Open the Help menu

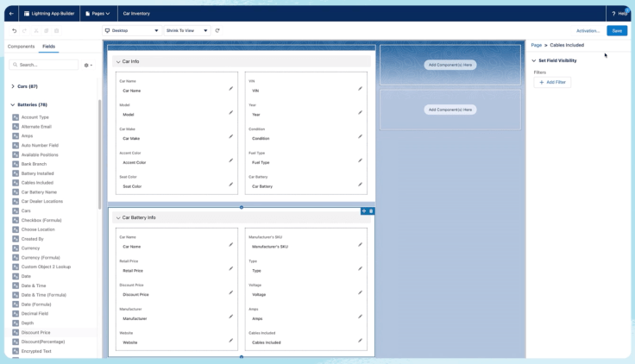click(x=619, y=13)
